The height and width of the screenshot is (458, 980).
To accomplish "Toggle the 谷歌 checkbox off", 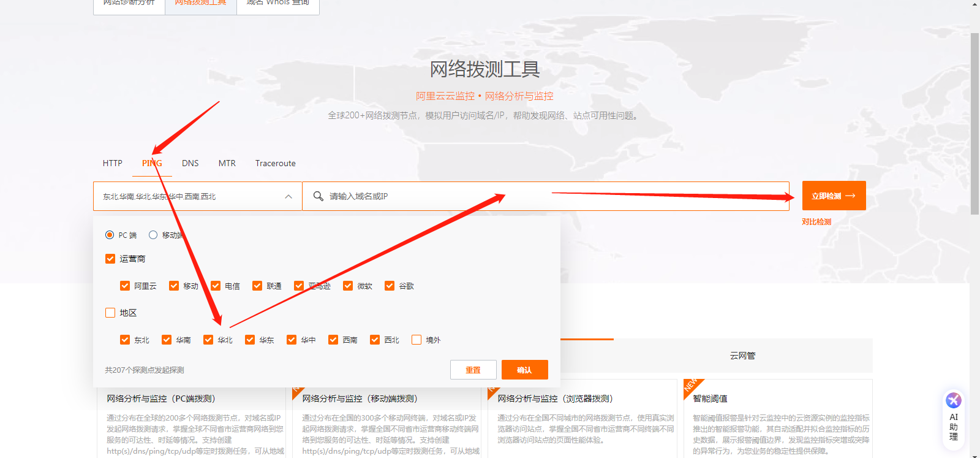I will (x=390, y=286).
